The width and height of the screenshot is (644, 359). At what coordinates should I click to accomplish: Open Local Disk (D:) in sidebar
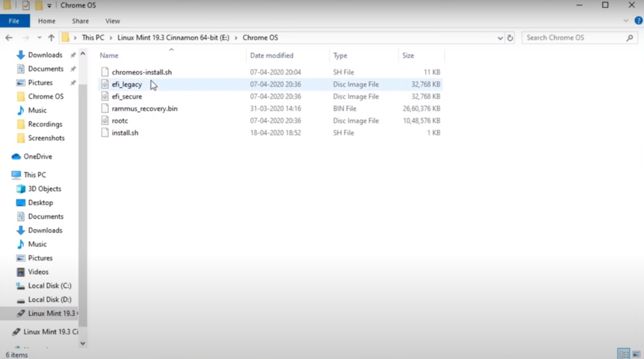[49, 299]
